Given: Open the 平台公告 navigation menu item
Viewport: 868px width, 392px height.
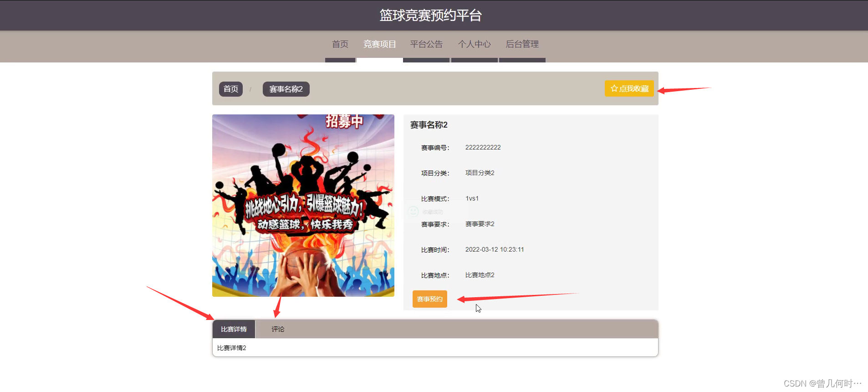Looking at the screenshot, I should click(426, 44).
